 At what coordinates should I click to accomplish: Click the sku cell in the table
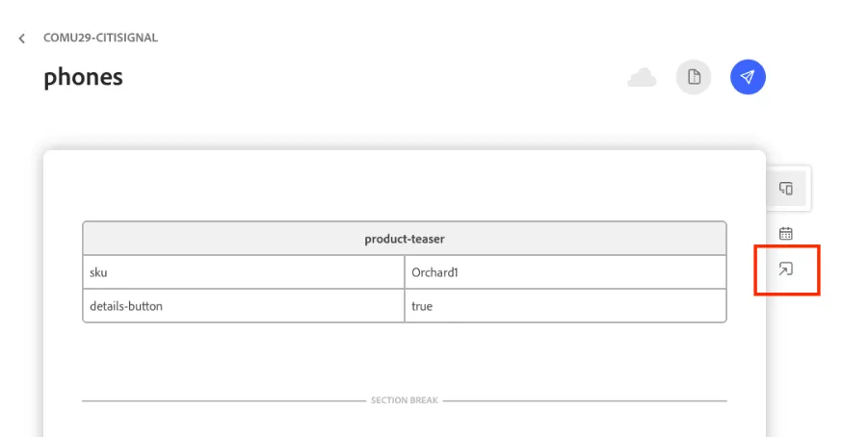[x=244, y=272]
